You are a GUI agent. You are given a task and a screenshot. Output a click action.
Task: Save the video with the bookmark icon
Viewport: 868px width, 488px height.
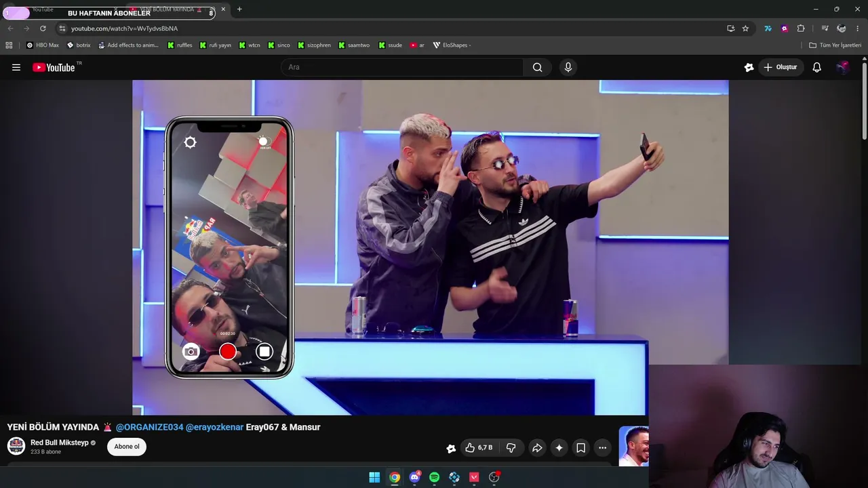point(581,448)
